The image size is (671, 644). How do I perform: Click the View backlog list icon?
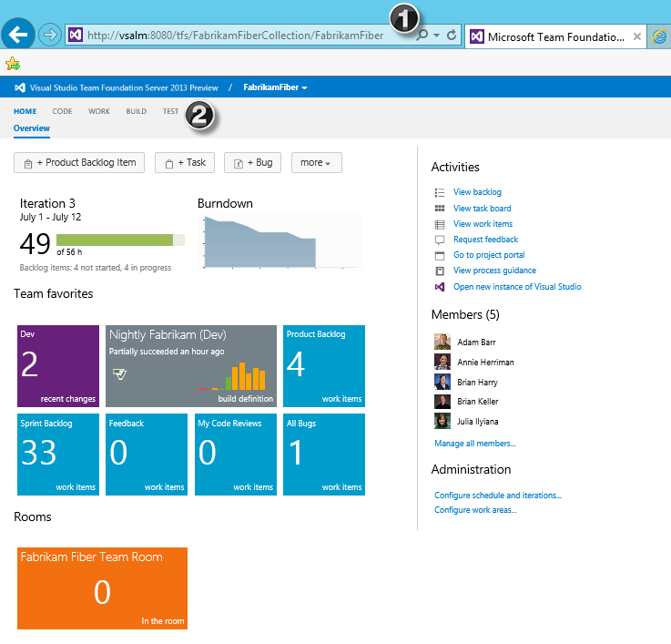click(440, 192)
